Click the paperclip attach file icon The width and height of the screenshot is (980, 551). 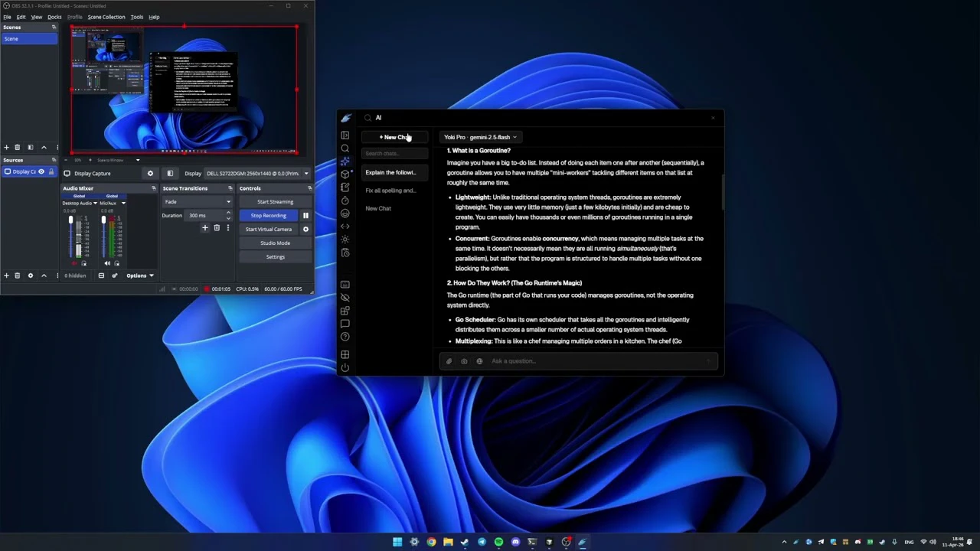point(449,361)
